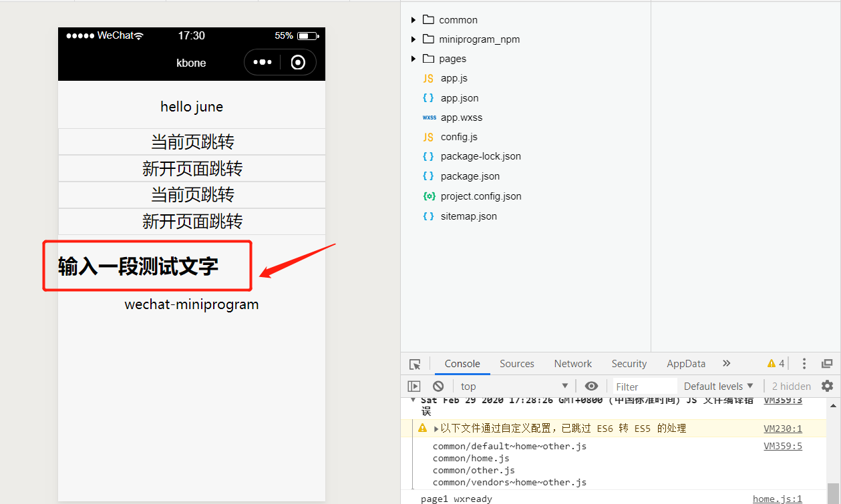Click the hello june text
This screenshot has height=504, width=841.
[192, 107]
